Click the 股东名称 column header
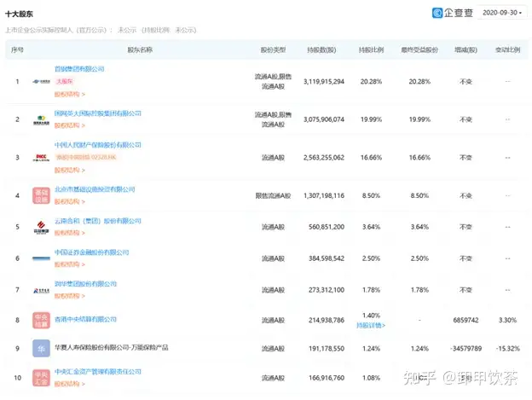532x400 pixels. tap(140, 49)
